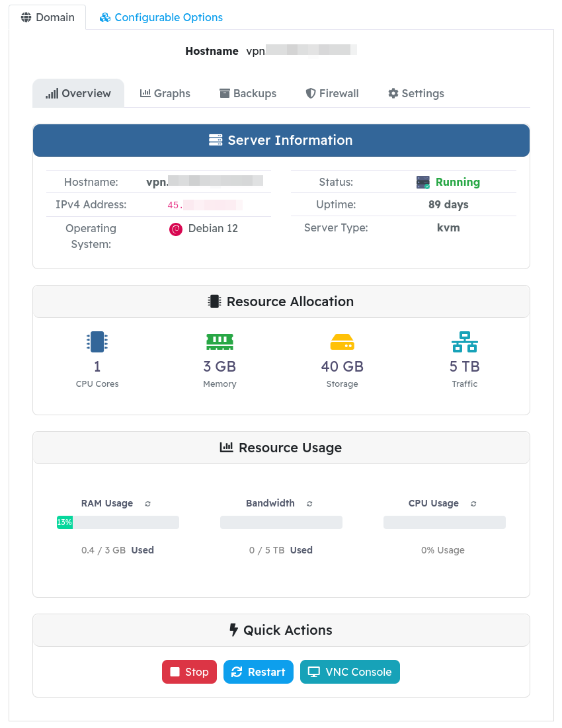562x728 pixels.
Task: Stop the server
Action: [x=189, y=672]
